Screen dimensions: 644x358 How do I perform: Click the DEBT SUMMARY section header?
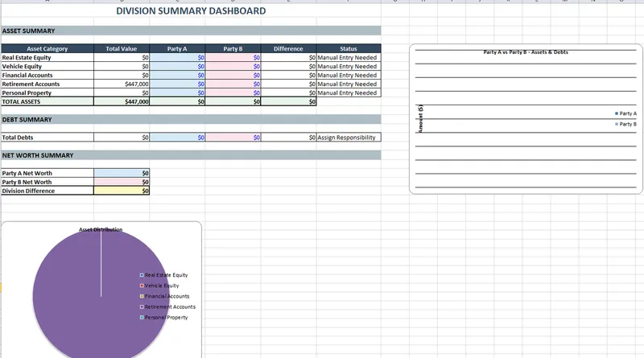click(x=191, y=120)
